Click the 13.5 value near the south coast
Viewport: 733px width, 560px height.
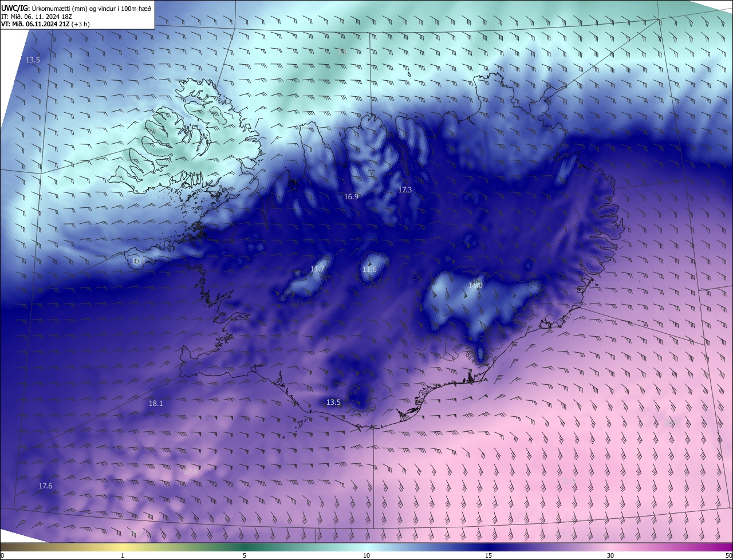coord(333,403)
